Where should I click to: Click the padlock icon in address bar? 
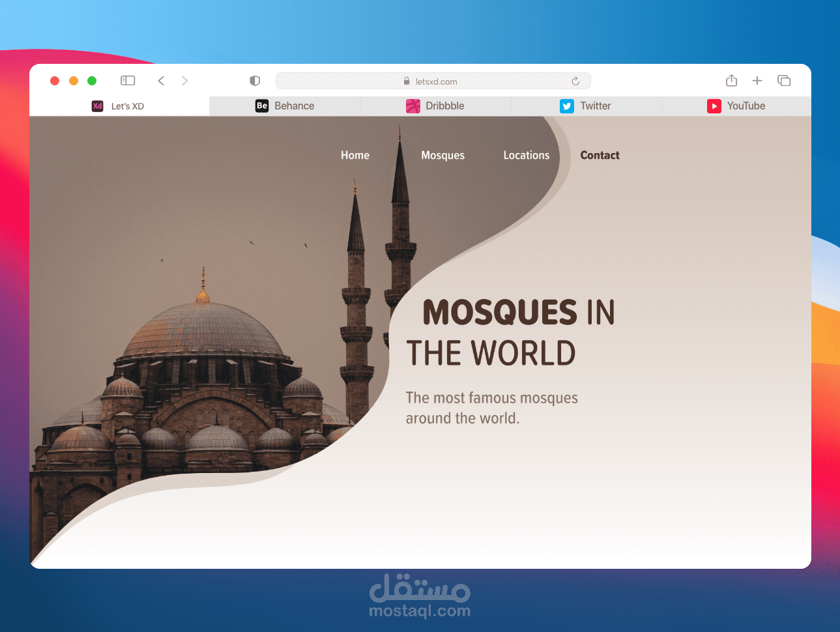click(407, 81)
